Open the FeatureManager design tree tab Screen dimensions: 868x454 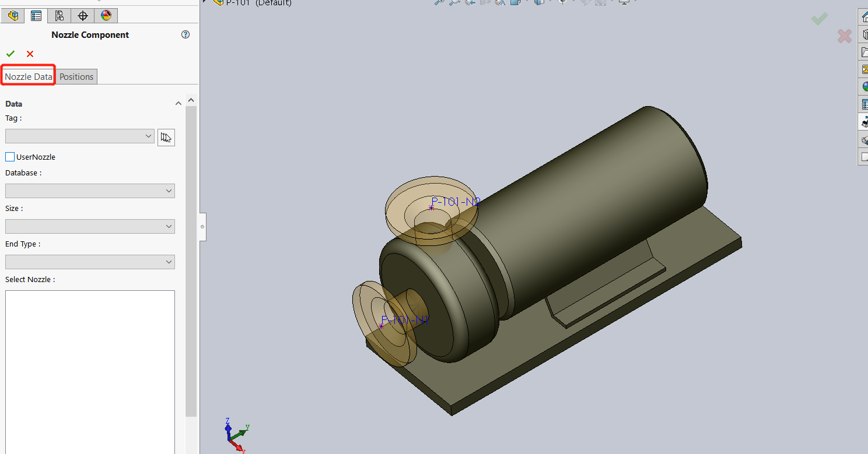[x=13, y=15]
